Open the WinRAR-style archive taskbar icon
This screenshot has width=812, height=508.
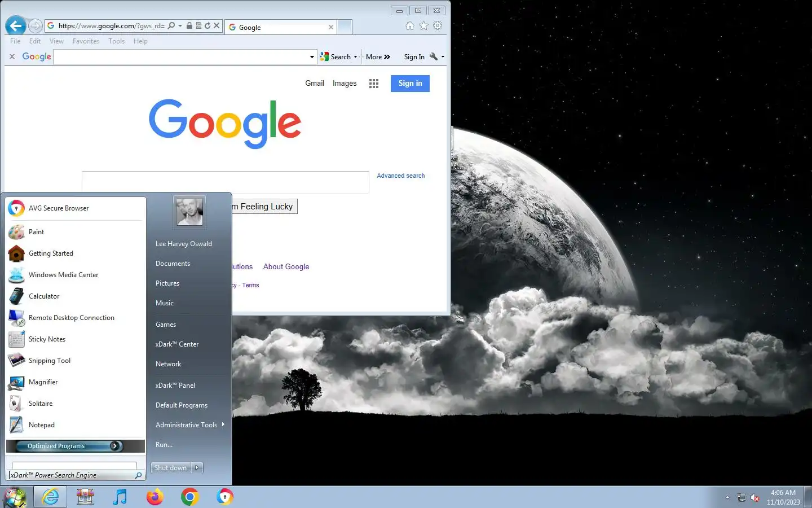point(85,497)
